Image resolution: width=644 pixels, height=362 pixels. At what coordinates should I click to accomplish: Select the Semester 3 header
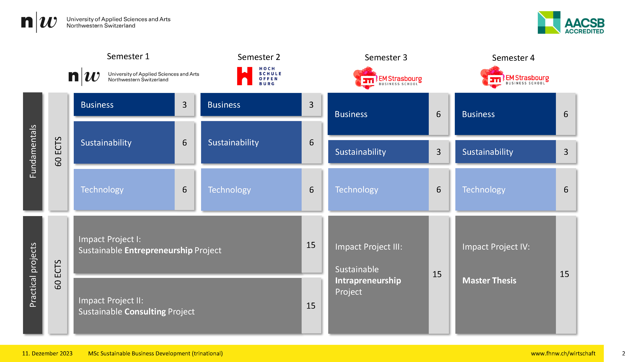tap(386, 58)
